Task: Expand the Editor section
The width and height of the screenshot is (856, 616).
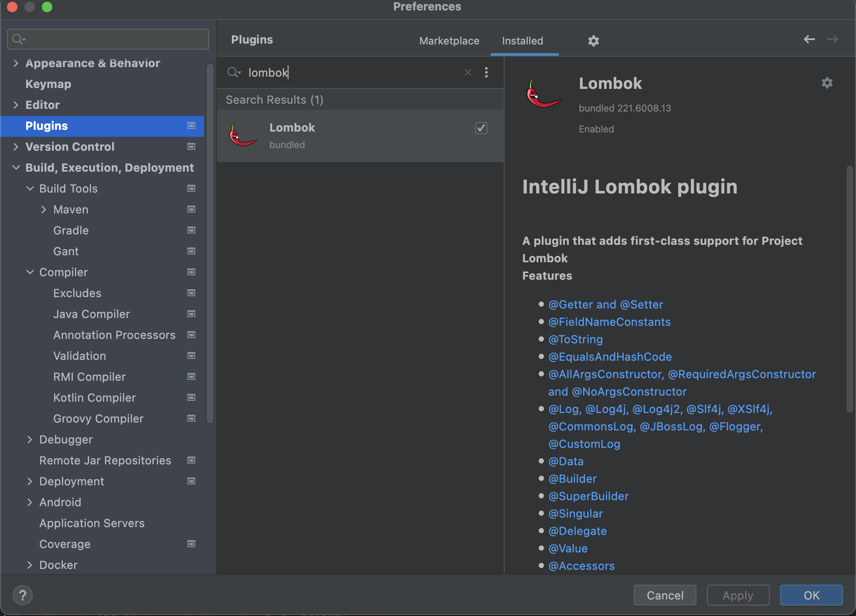Action: click(16, 105)
